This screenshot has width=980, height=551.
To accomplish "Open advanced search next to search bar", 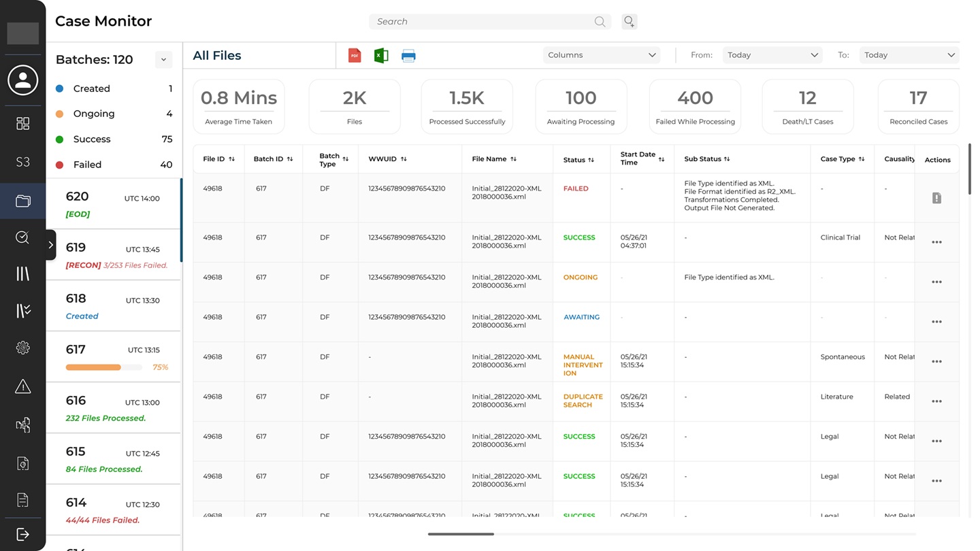I will (x=630, y=22).
